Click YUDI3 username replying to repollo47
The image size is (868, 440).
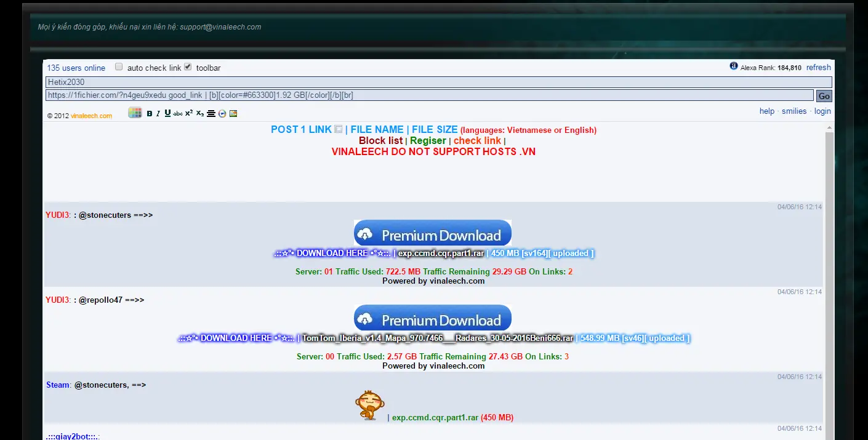click(x=57, y=300)
